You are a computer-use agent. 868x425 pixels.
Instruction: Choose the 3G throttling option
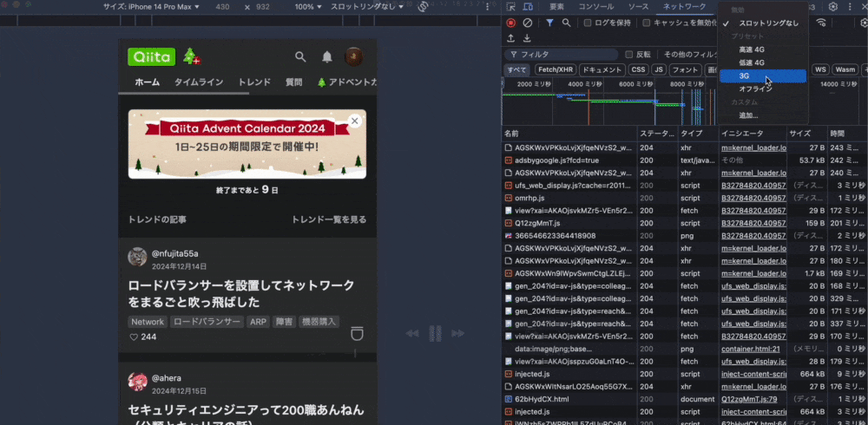(x=763, y=75)
